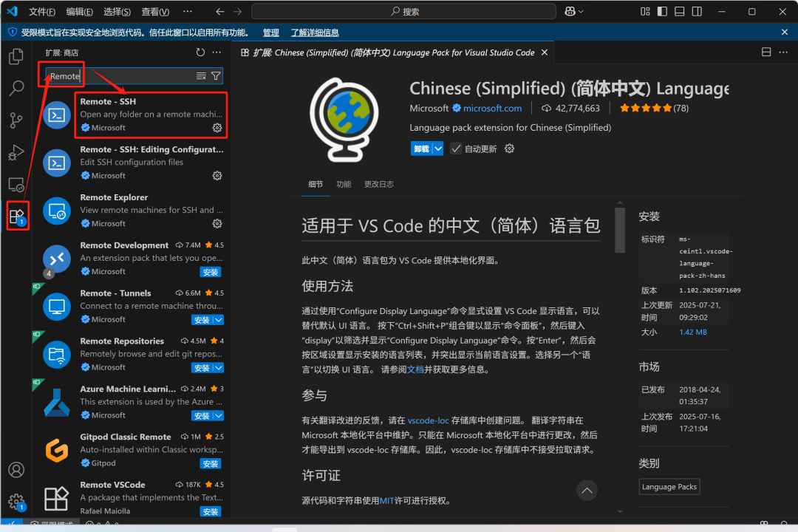This screenshot has width=798, height=532.
Task: Install the Remote Development extension pack
Action: (210, 272)
